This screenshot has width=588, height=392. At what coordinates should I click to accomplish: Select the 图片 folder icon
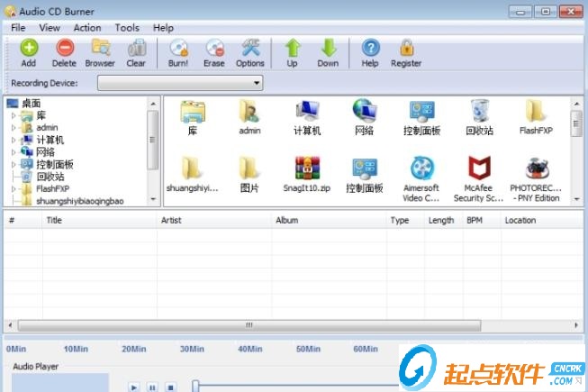click(x=249, y=168)
